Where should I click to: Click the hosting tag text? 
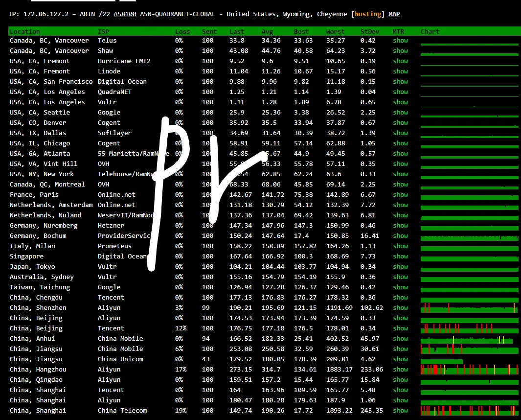click(368, 14)
